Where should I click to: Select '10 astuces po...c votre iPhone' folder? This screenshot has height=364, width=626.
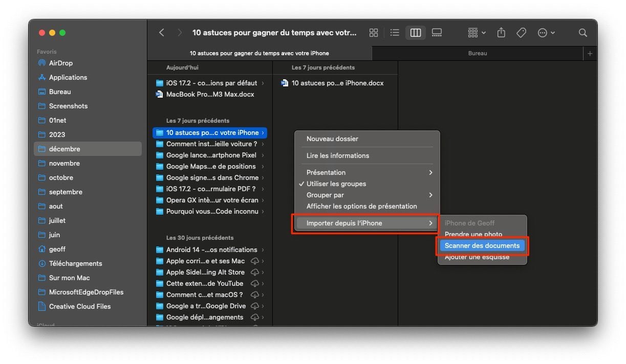[210, 132]
